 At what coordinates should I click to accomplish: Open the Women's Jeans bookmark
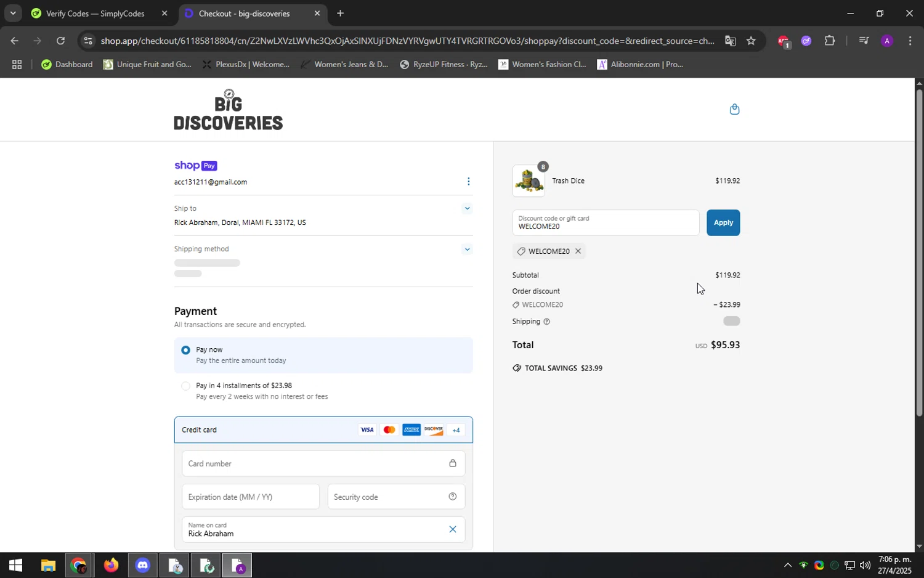click(345, 65)
